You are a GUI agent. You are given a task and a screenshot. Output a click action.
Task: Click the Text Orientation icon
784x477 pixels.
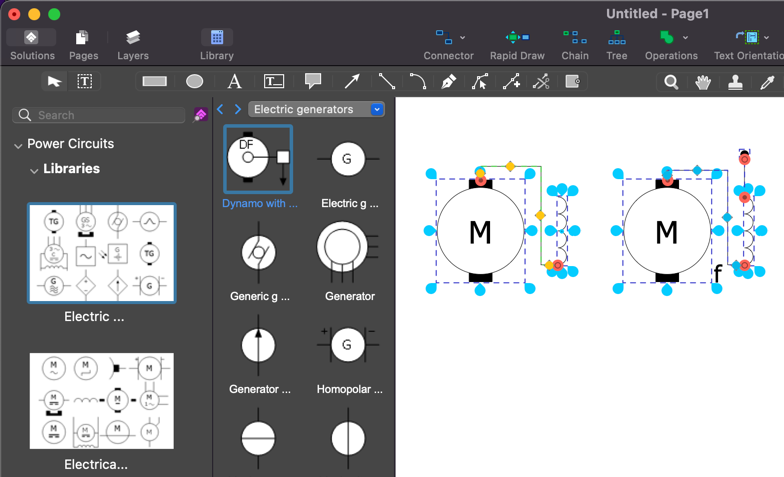click(747, 38)
